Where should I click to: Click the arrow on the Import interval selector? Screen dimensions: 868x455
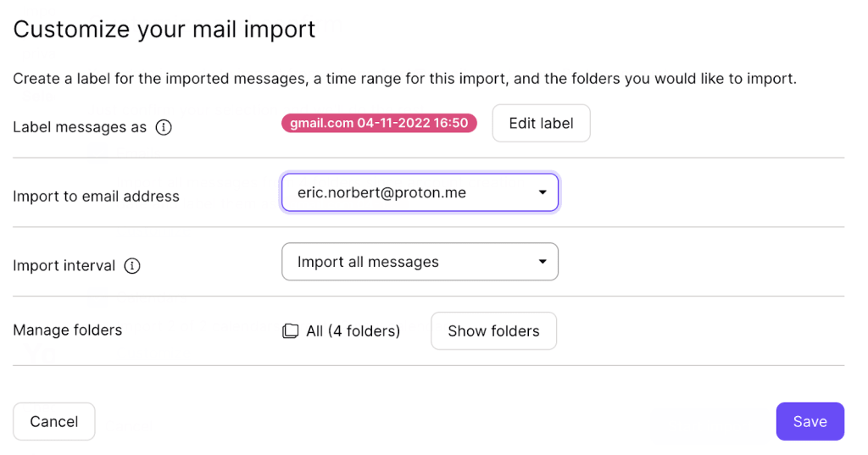click(542, 262)
